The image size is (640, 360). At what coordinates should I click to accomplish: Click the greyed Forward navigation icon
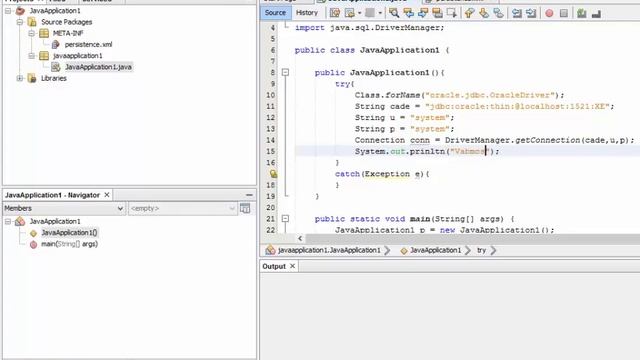coord(370,13)
